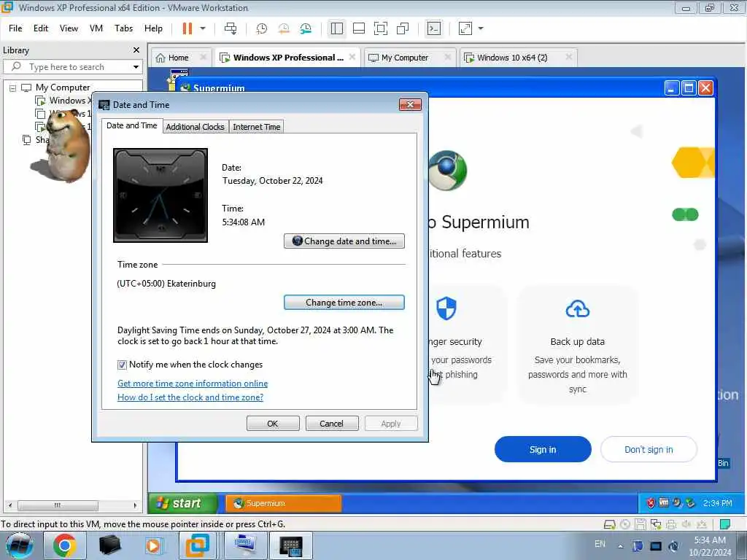Show hidden host tray icons arrow
Screen dimensions: 747x560
pyautogui.click(x=620, y=546)
